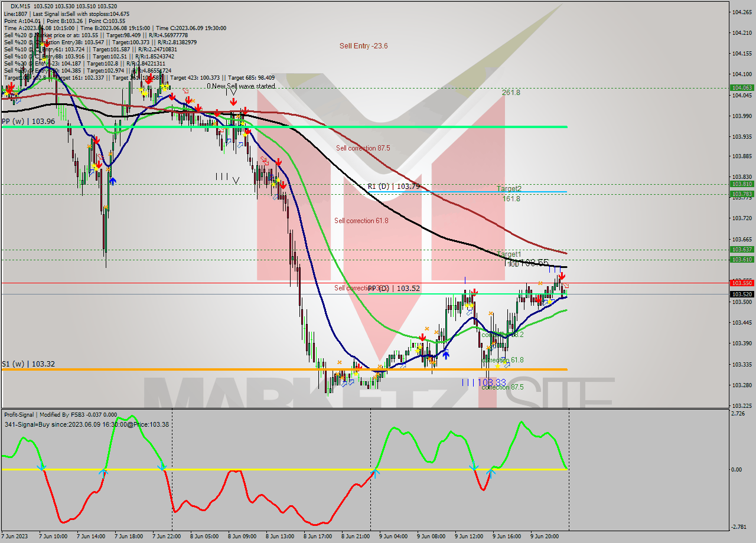Click the green 103.810 price tag on axis
The image size is (756, 543).
[742, 184]
